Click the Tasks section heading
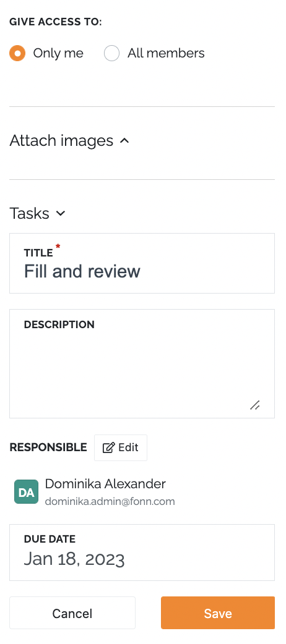 click(x=29, y=214)
